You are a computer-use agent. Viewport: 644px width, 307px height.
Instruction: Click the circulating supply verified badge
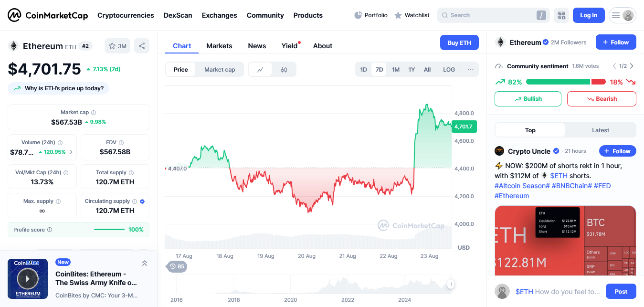point(142,201)
